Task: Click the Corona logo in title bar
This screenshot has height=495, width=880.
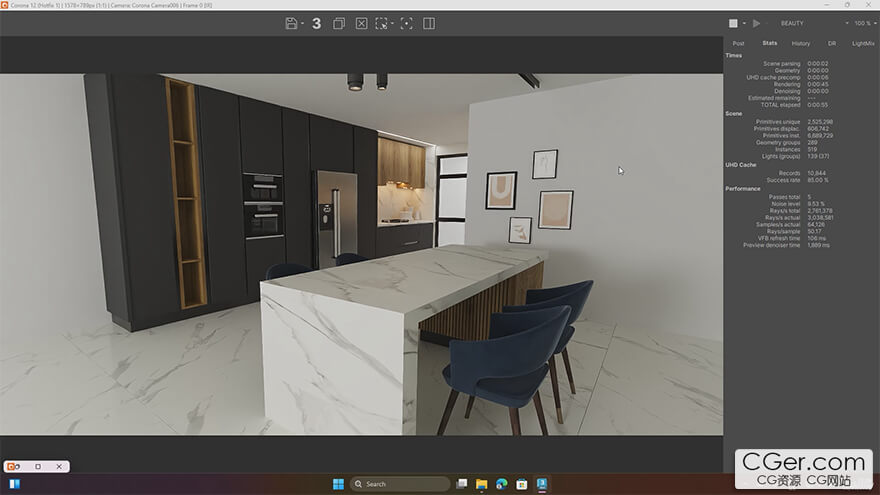Action: click(4, 4)
